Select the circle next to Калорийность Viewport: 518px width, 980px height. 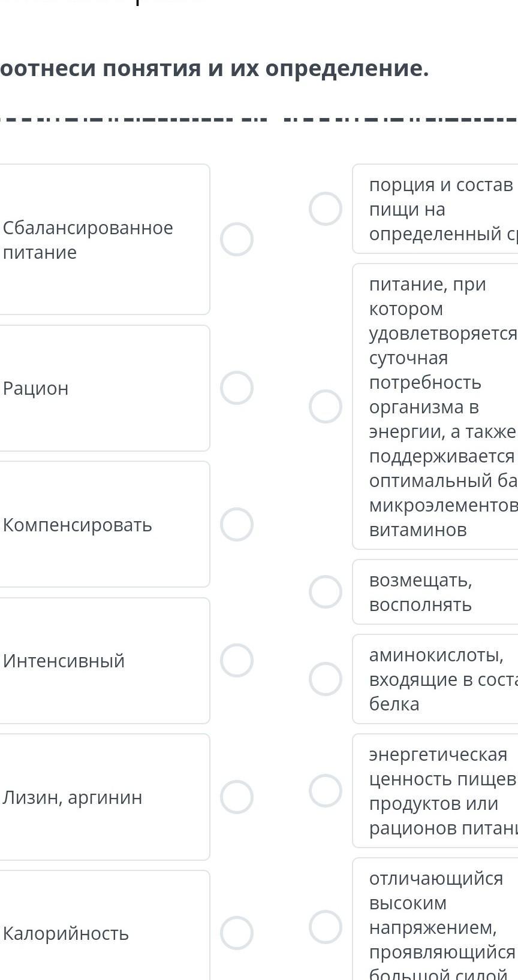(x=237, y=933)
